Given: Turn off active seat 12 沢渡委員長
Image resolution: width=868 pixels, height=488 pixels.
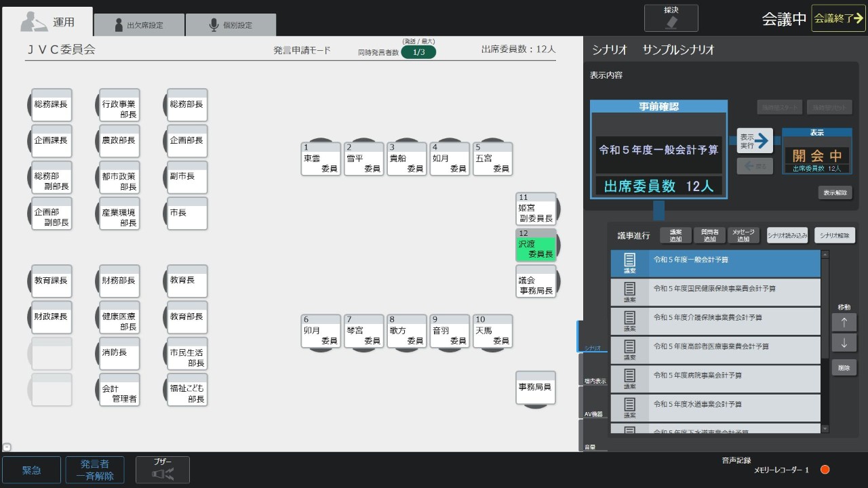Looking at the screenshot, I should tap(536, 245).
